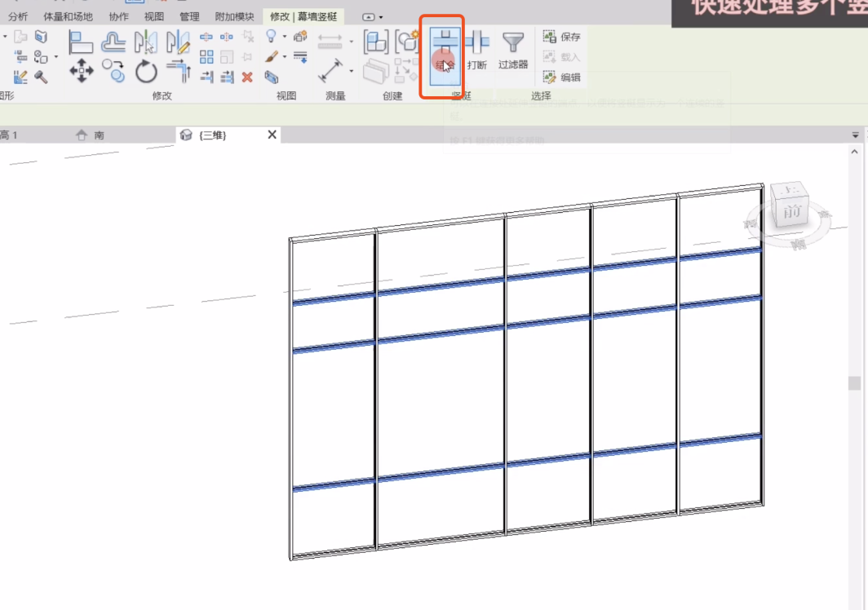
Task: Select the Offset tool
Action: 113,42
